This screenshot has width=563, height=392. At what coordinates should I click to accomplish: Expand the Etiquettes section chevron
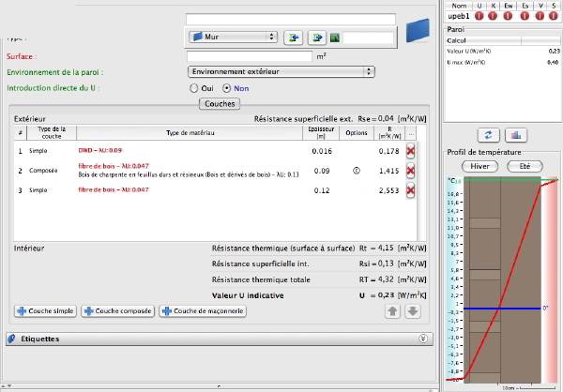click(423, 339)
